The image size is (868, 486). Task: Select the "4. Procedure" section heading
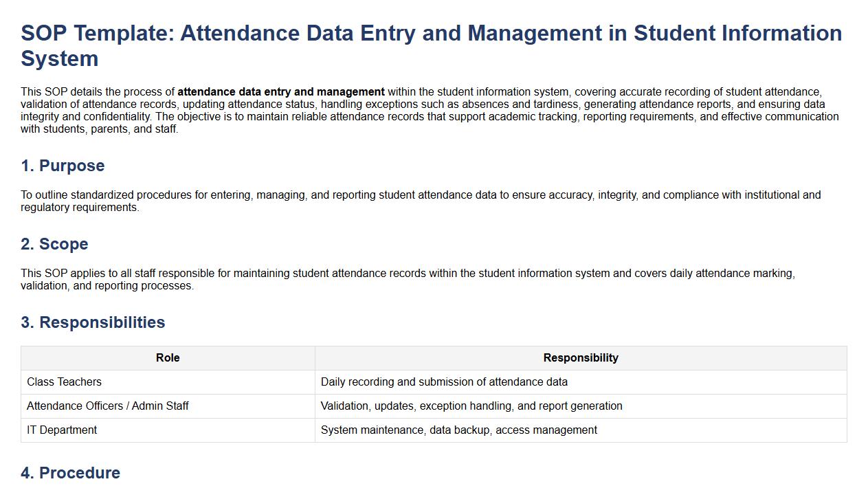70,473
